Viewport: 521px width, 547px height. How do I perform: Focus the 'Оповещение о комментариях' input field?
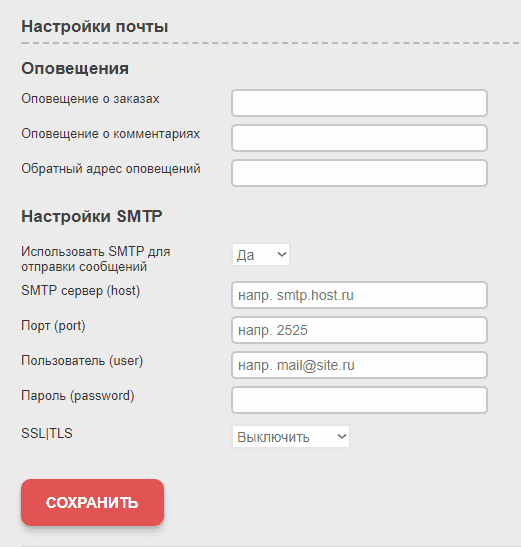point(359,138)
